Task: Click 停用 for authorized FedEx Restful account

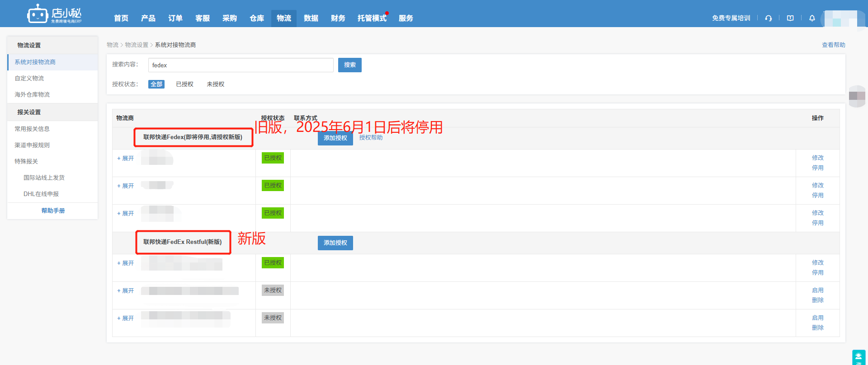Action: pyautogui.click(x=818, y=273)
